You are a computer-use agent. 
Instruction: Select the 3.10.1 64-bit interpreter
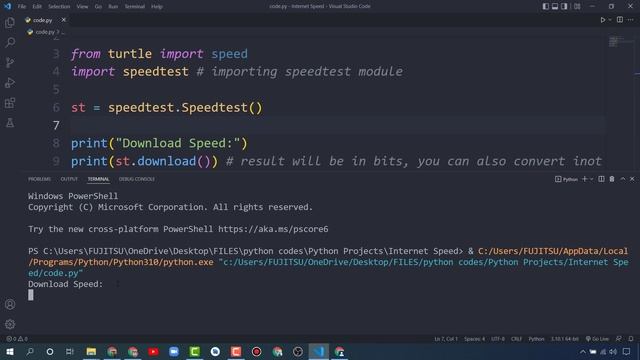pos(564,339)
